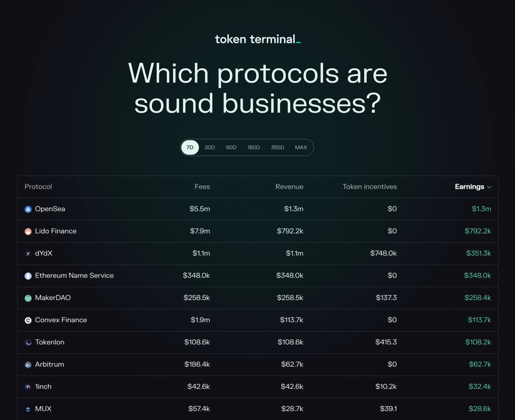Switch to the 30D time range
Image resolution: width=515 pixels, height=420 pixels.
[x=209, y=147]
